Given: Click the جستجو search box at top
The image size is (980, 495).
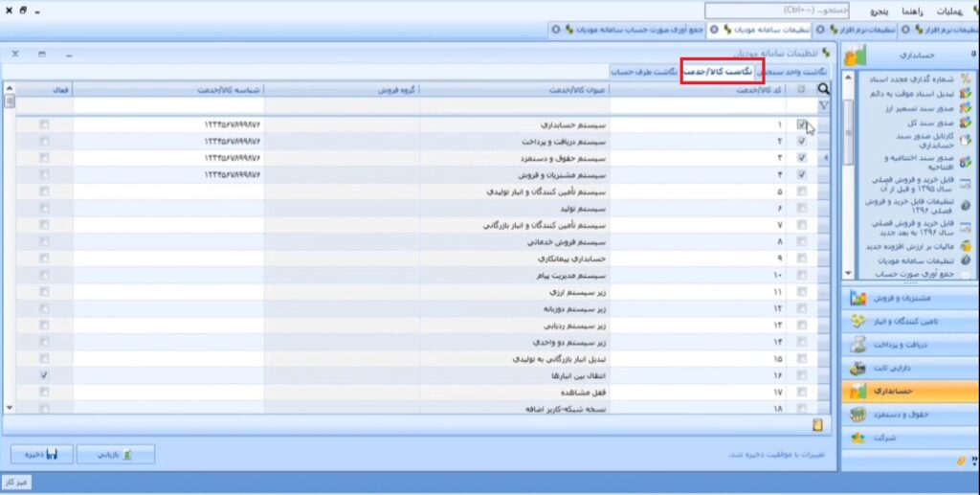Looking at the screenshot, I should [x=779, y=11].
